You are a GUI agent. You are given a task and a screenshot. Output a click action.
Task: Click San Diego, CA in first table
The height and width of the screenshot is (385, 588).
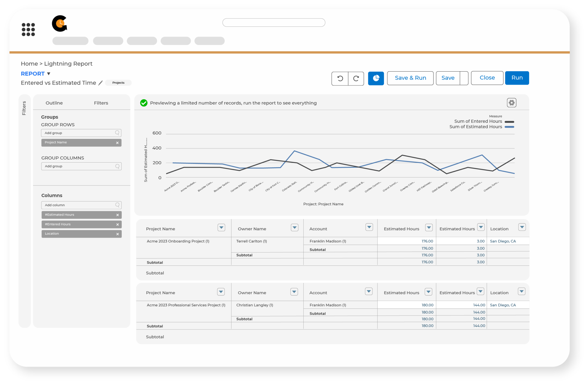pos(503,241)
